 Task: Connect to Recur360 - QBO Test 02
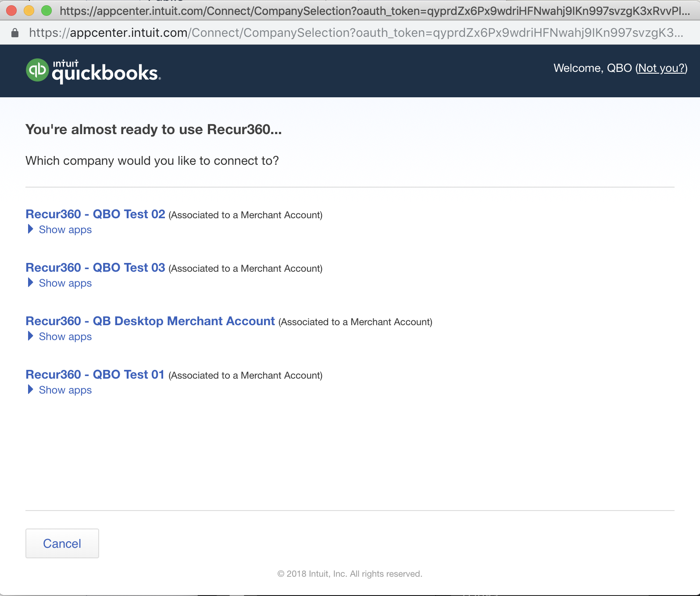point(95,214)
